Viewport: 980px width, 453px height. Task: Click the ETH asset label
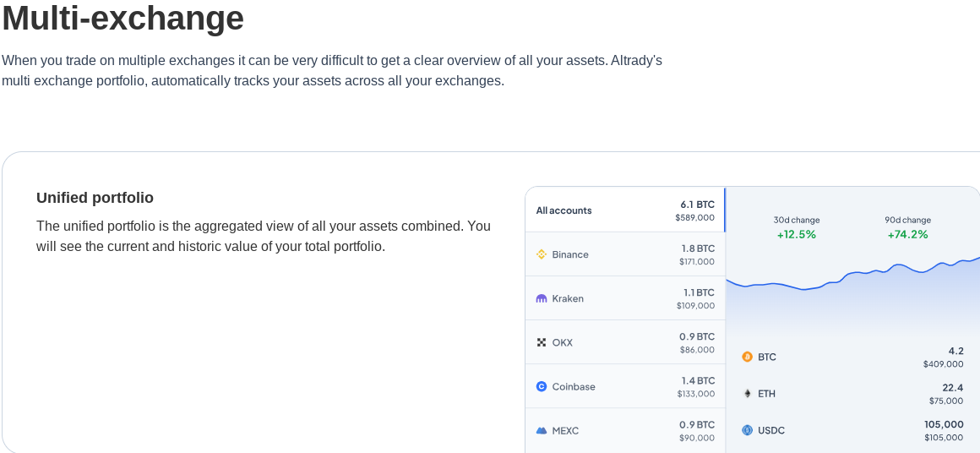click(x=766, y=394)
